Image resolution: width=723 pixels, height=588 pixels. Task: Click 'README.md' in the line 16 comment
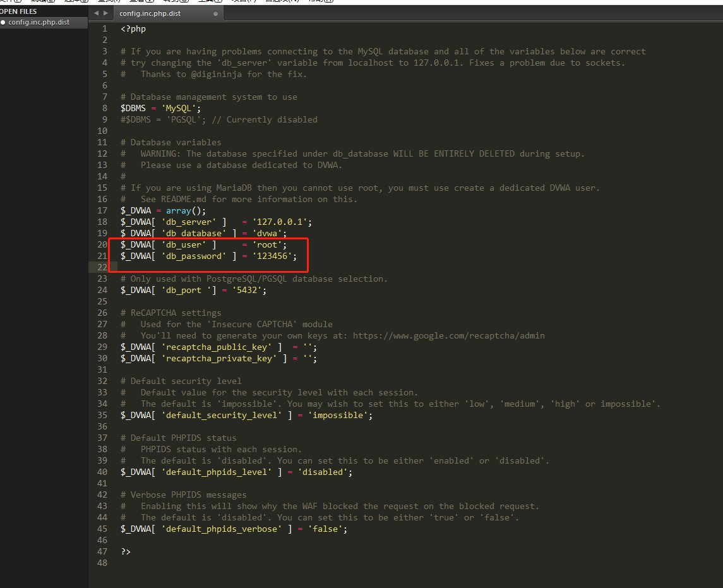tap(184, 199)
